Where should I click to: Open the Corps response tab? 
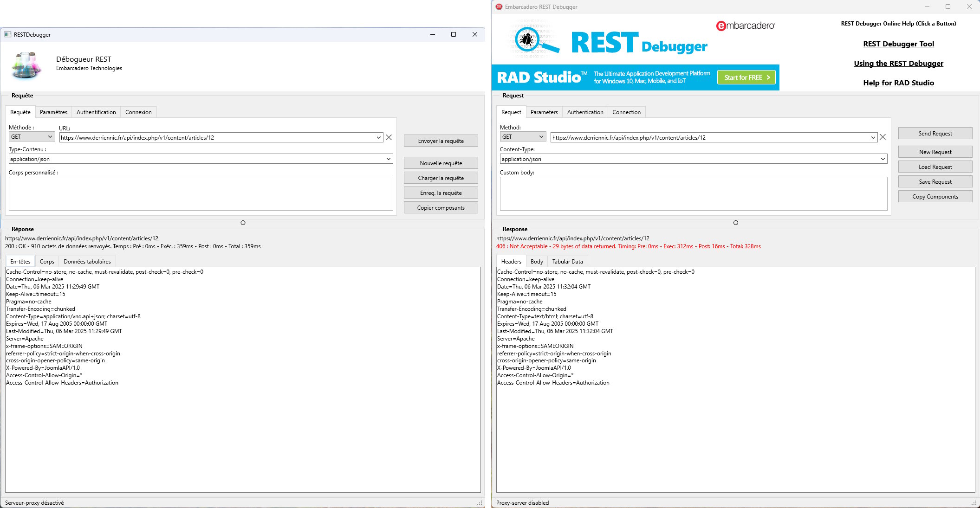tap(47, 262)
